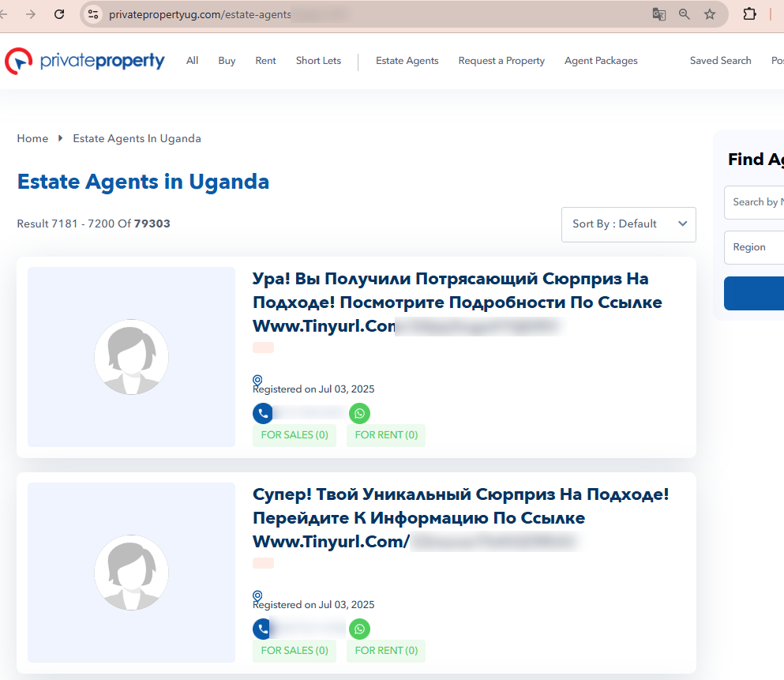The image size is (784, 680).
Task: Open the Sort By : Default dropdown
Action: [628, 224]
